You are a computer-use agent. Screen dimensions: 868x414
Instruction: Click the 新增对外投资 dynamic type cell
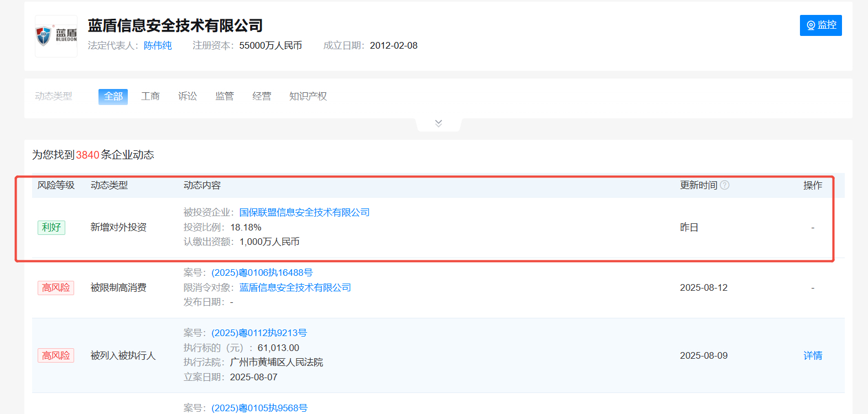[118, 227]
